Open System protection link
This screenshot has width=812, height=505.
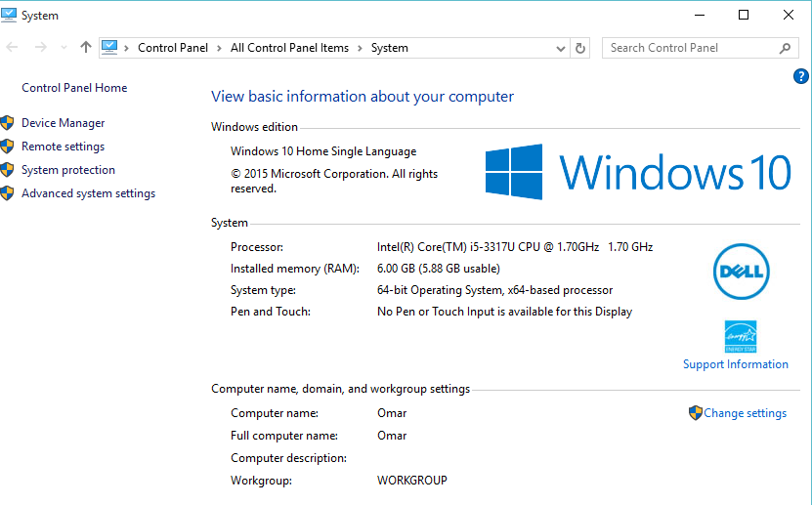tap(68, 170)
